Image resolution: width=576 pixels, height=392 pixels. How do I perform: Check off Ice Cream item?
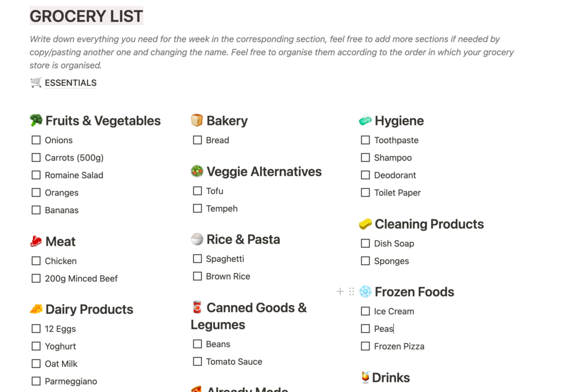(365, 311)
